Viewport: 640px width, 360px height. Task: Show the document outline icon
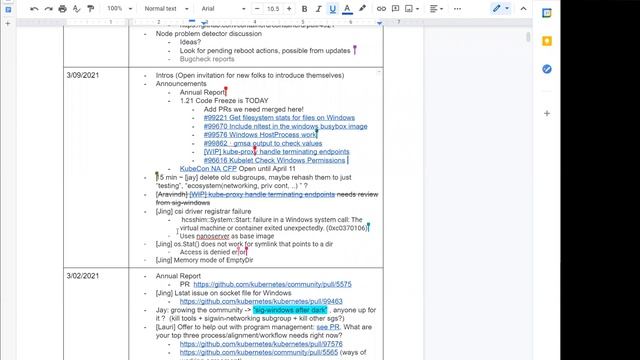click(8, 9)
